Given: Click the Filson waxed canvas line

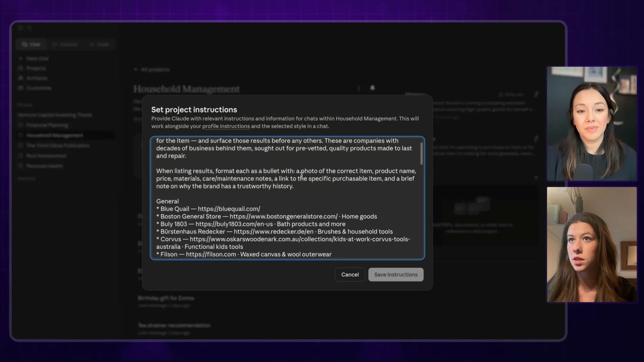Looking at the screenshot, I should coord(244,254).
